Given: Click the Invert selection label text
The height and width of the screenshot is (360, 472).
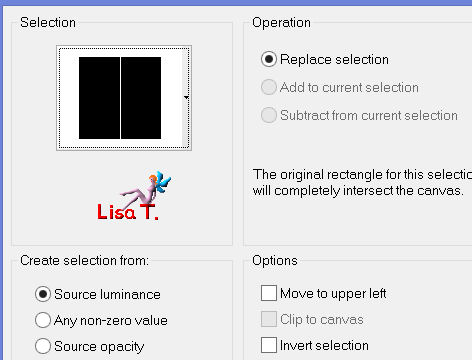Looking at the screenshot, I should tap(324, 346).
